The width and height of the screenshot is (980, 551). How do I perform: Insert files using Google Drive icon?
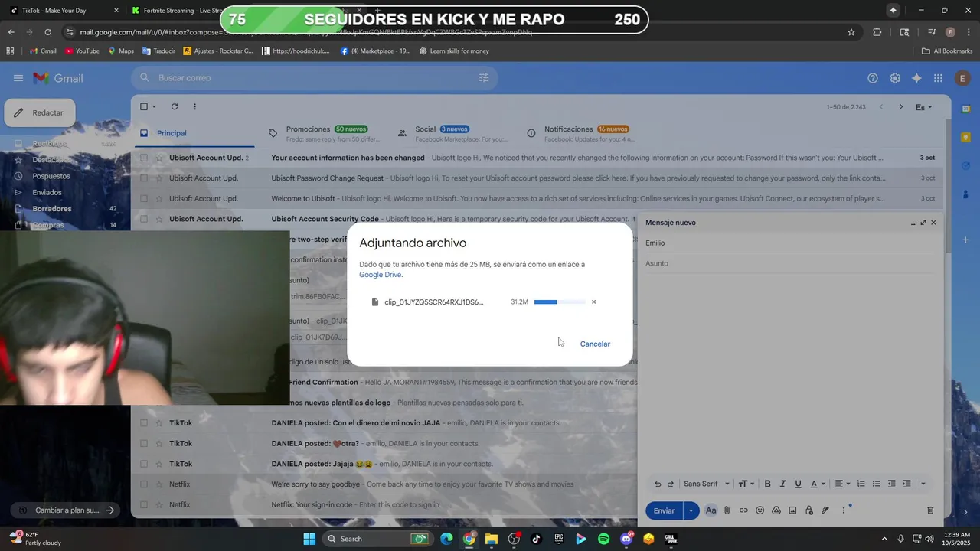click(x=776, y=510)
